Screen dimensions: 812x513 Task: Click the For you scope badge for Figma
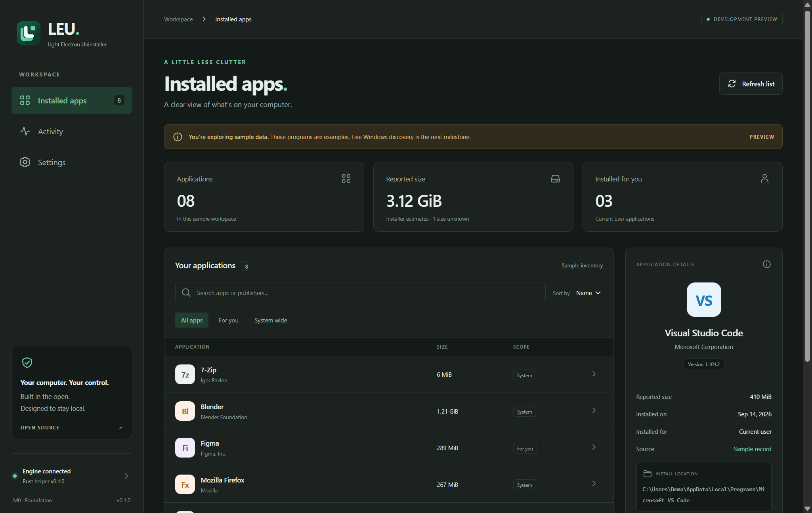point(525,448)
